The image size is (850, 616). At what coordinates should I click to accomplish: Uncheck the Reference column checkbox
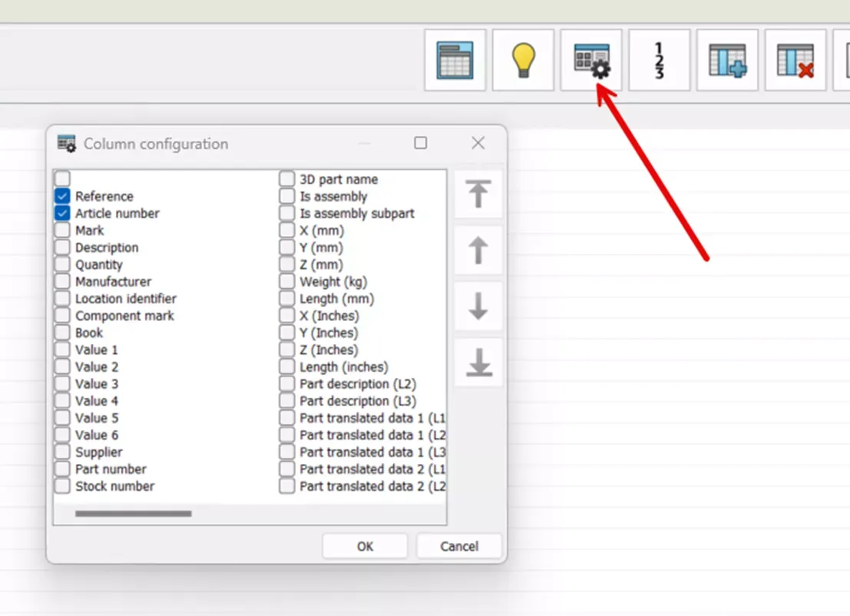[x=62, y=196]
